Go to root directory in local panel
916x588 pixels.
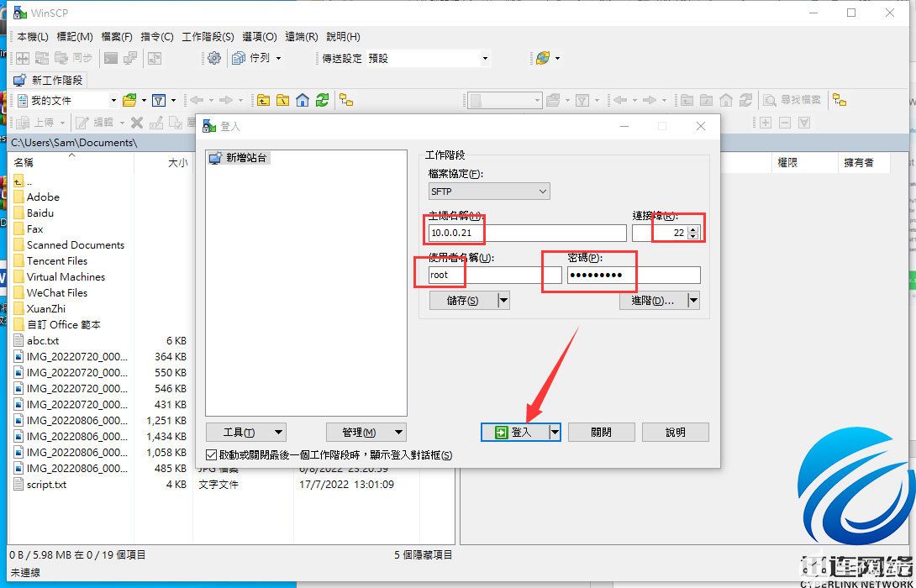(x=282, y=101)
